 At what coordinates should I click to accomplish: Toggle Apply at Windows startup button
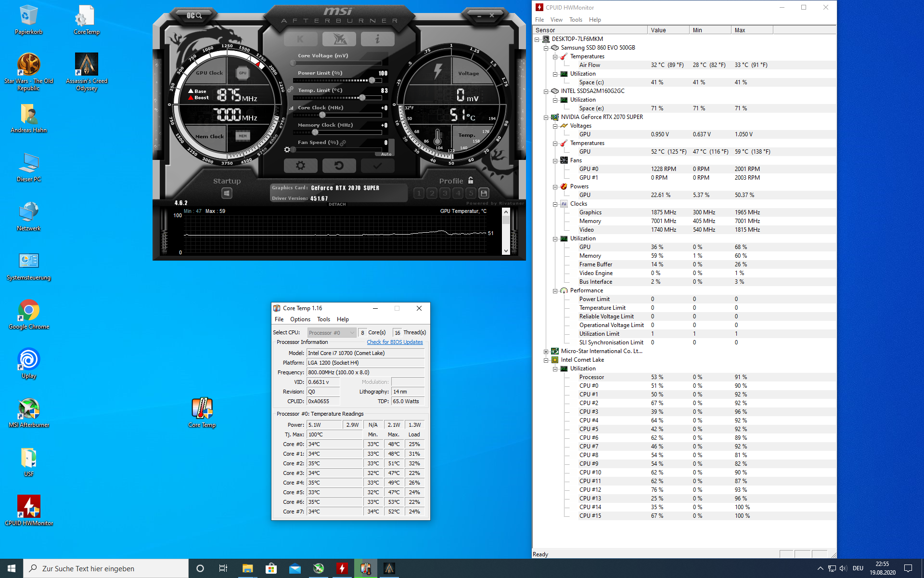click(x=227, y=193)
